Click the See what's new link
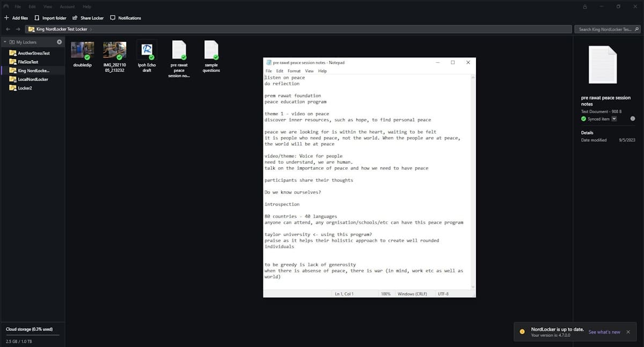 pos(604,332)
